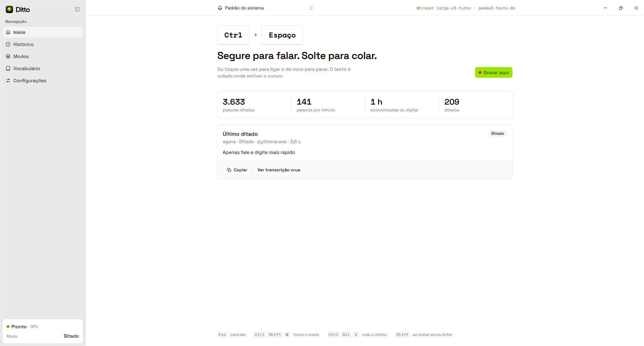Minimize the Ditto window

[x=605, y=8]
